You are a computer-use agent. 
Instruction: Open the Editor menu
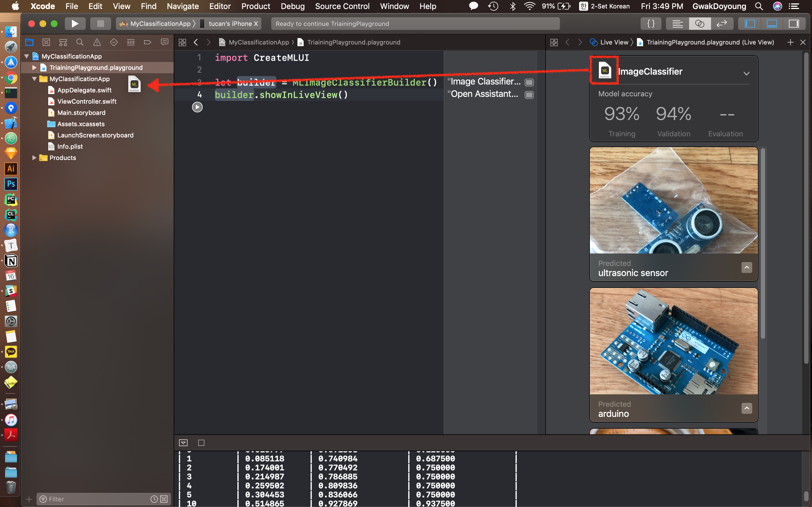(x=220, y=6)
